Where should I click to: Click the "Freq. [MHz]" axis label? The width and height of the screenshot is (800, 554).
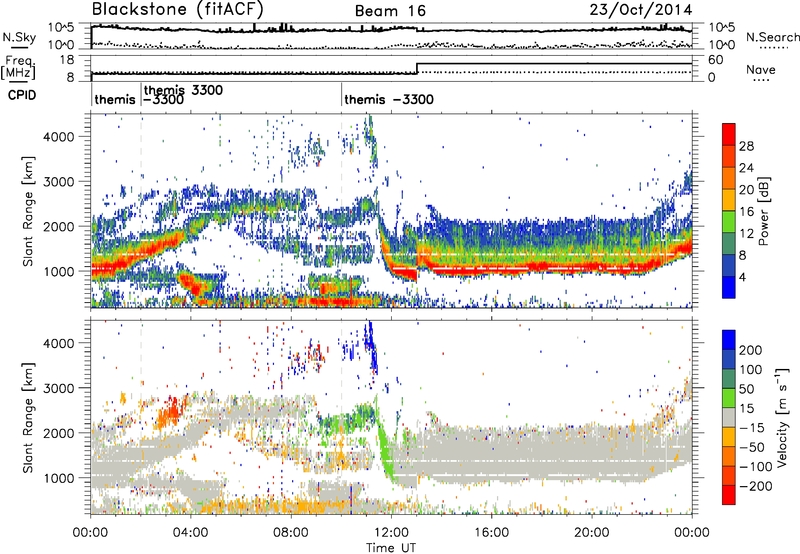pyautogui.click(x=18, y=67)
